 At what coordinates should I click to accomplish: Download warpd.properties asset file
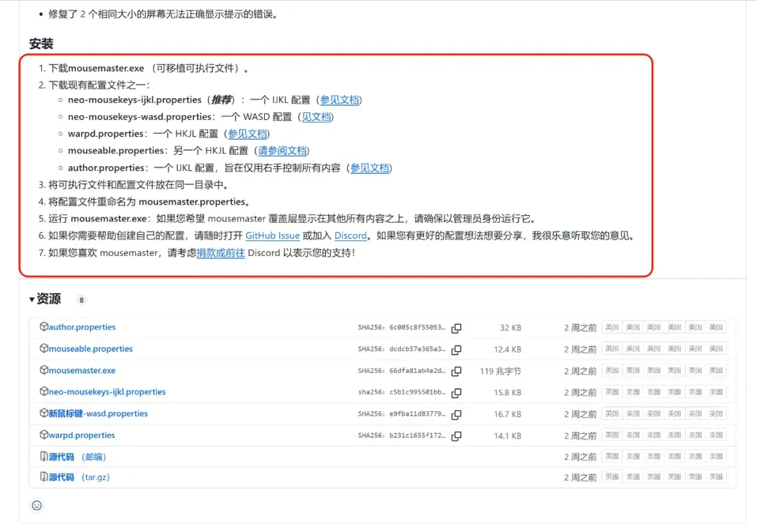tap(81, 435)
